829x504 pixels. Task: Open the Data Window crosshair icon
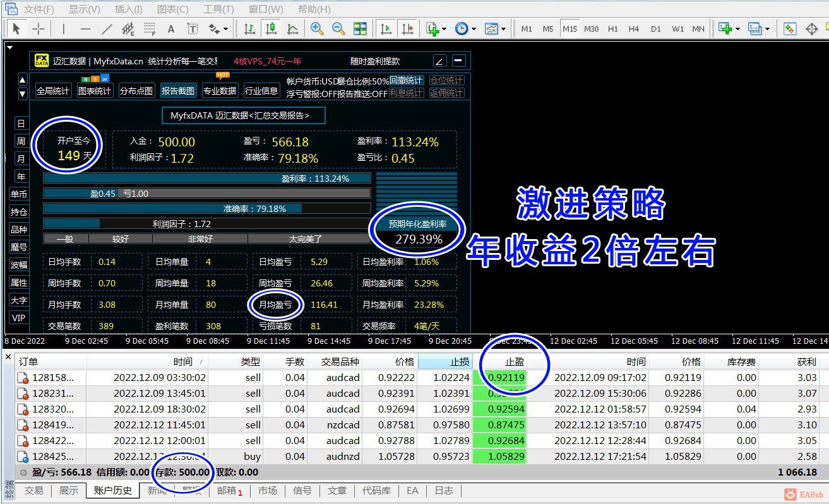[x=812, y=28]
